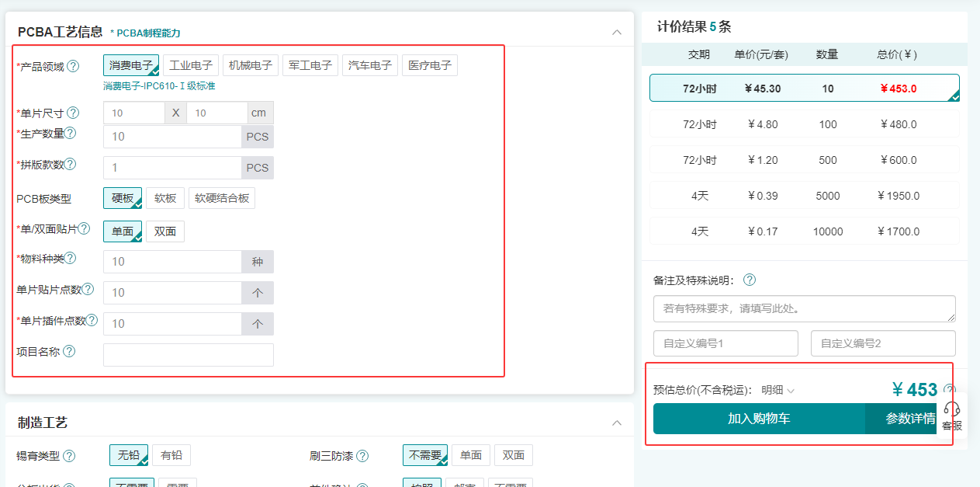This screenshot has width=980, height=487.
Task: Collapse the 制造工艺 section
Action: coord(617,423)
